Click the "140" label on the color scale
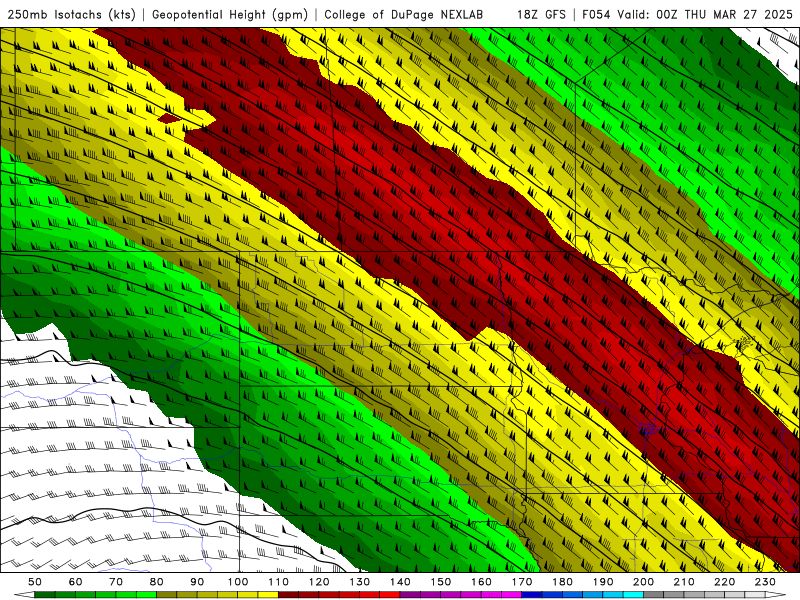Screen dimensions: 800x600 click(400, 582)
